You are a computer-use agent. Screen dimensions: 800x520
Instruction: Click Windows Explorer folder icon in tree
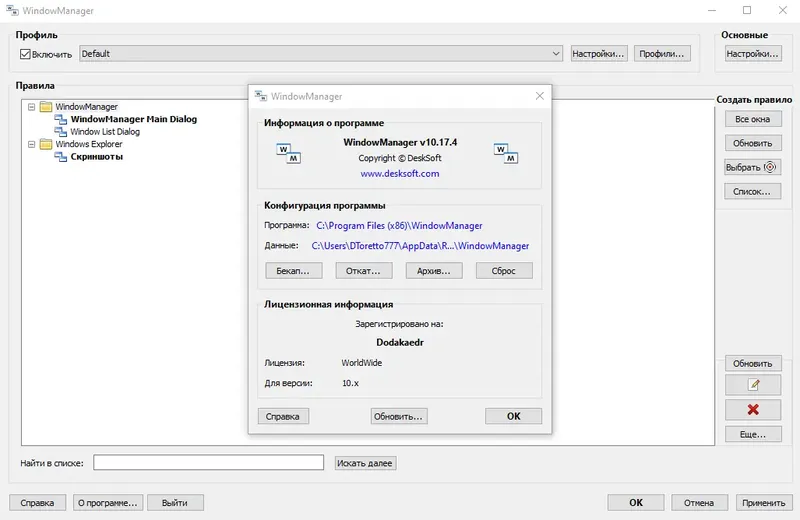46,144
